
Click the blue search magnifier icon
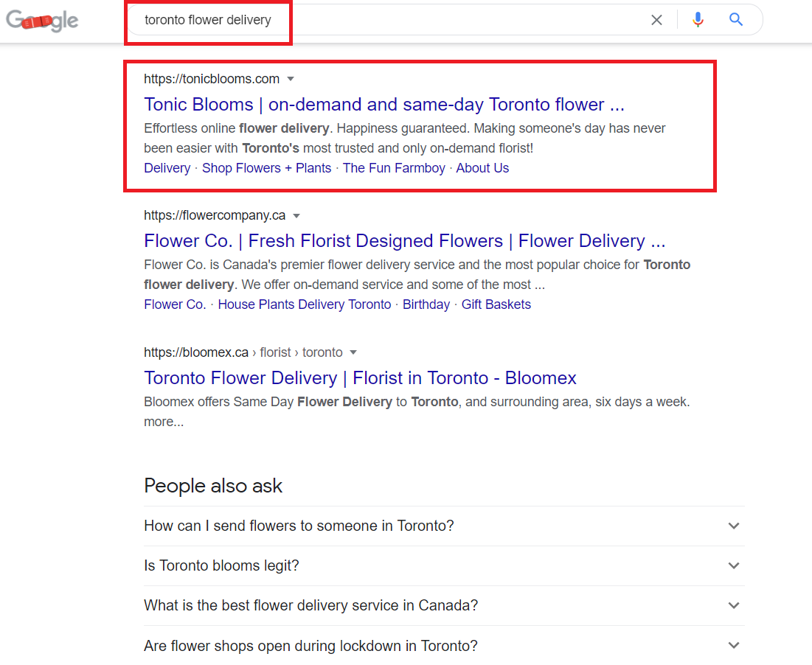pos(736,20)
